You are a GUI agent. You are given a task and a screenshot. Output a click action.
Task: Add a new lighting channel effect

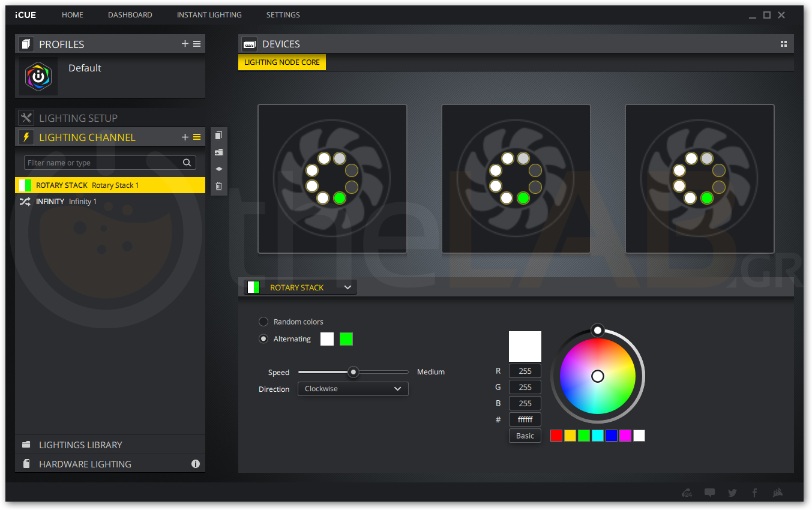[x=185, y=137]
